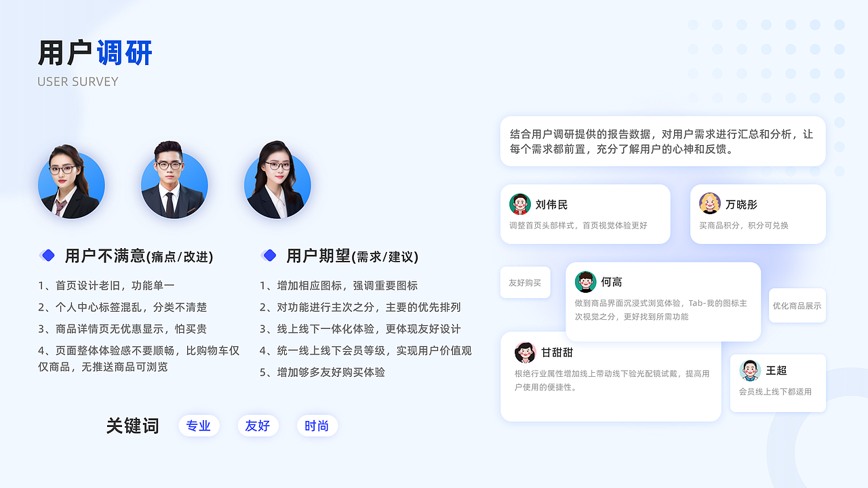Click 王超's avatar icon

coord(750,371)
